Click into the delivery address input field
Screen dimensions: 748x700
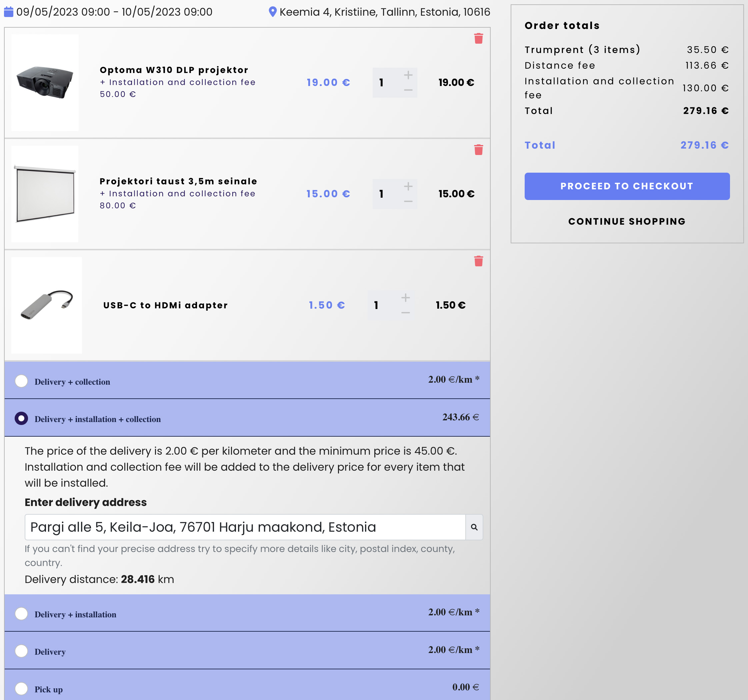(x=245, y=527)
